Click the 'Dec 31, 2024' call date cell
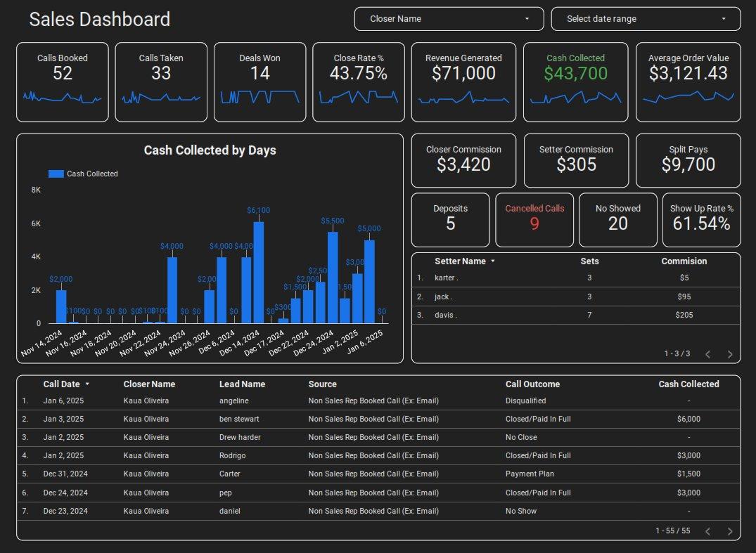The height and width of the screenshot is (553, 756). [x=65, y=474]
